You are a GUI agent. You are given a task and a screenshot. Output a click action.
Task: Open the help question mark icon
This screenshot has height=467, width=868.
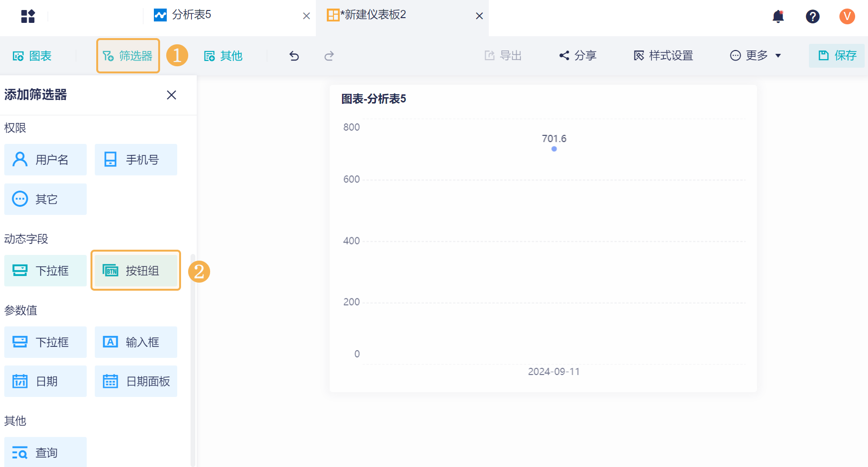point(812,17)
